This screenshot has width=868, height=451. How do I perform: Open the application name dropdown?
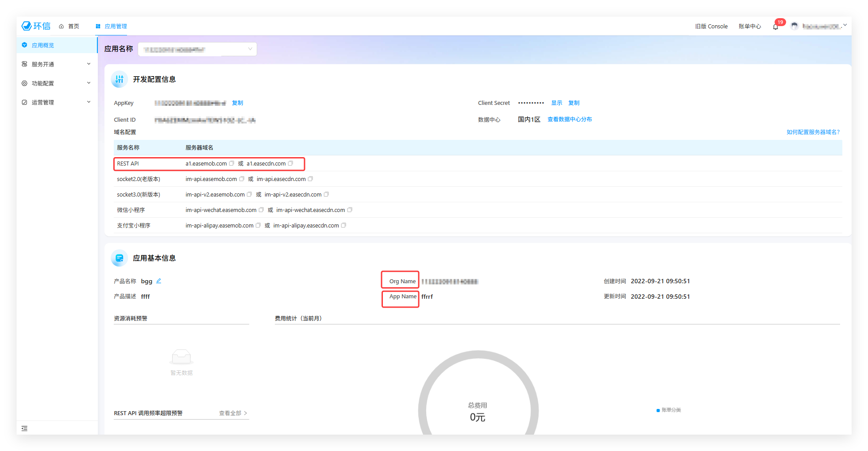tap(197, 49)
